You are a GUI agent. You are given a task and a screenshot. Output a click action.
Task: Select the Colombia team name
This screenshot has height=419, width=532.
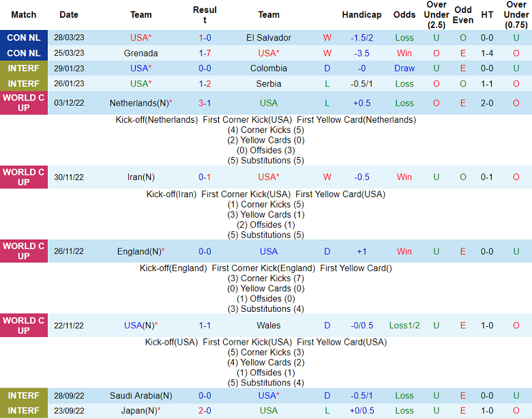coord(269,68)
